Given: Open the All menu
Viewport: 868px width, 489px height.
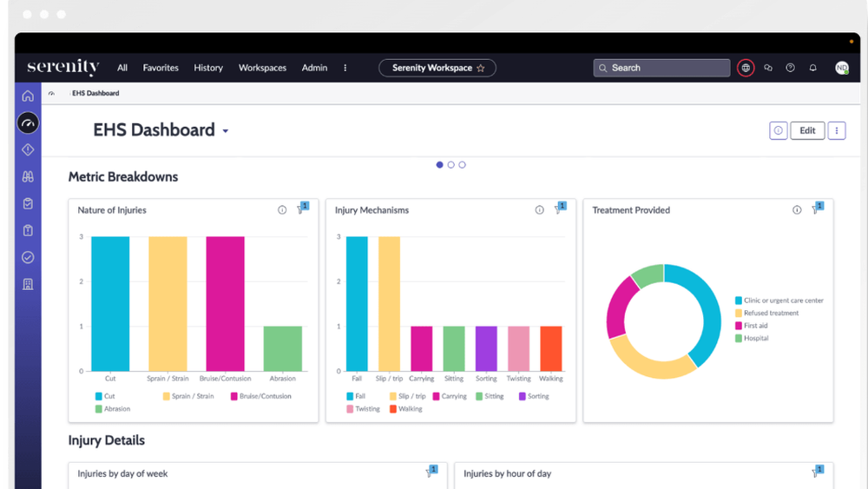Looking at the screenshot, I should pyautogui.click(x=122, y=68).
